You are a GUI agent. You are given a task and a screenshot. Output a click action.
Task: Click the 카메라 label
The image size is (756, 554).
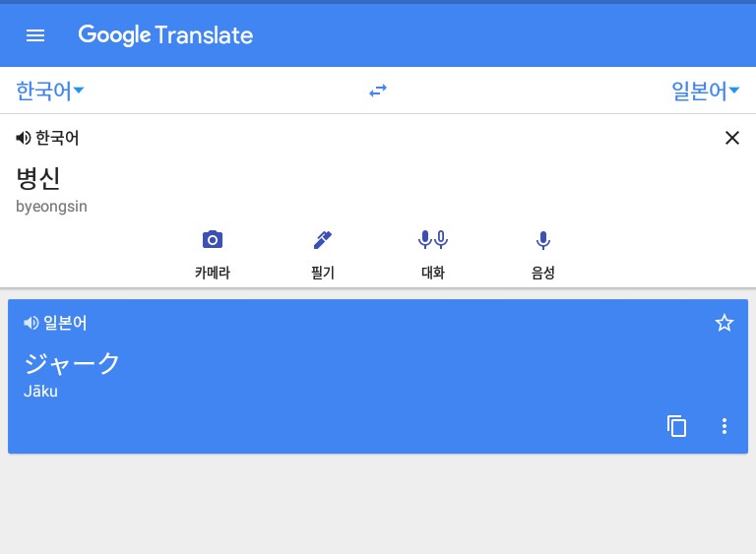[212, 273]
